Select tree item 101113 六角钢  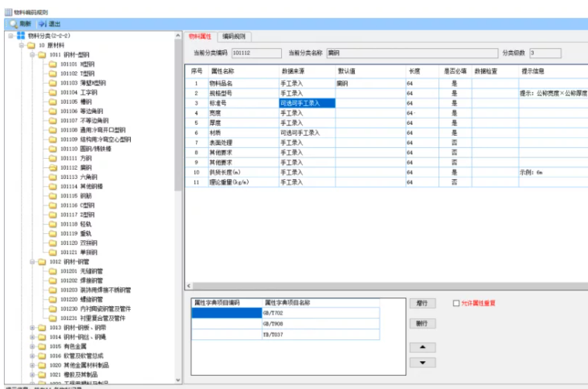click(77, 177)
